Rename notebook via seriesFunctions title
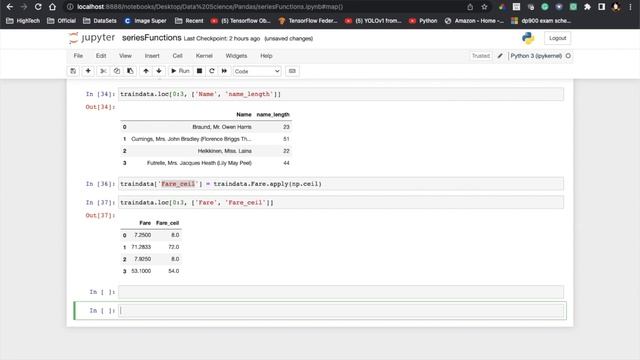Viewport: 640px width, 360px height. pyautogui.click(x=152, y=38)
